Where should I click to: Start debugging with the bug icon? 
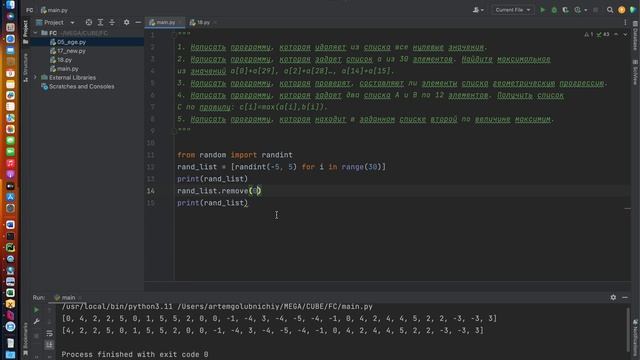(x=554, y=10)
